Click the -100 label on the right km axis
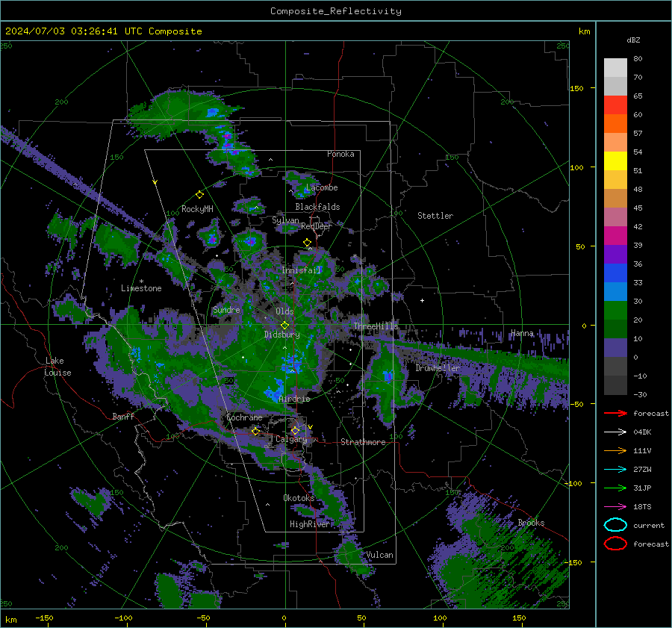Image resolution: width=672 pixels, height=628 pixels. [x=573, y=483]
